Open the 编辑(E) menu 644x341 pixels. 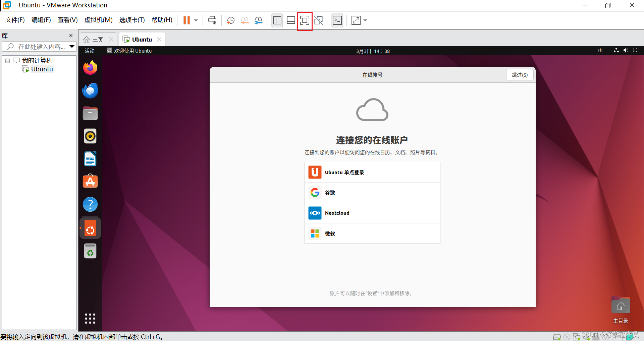41,20
